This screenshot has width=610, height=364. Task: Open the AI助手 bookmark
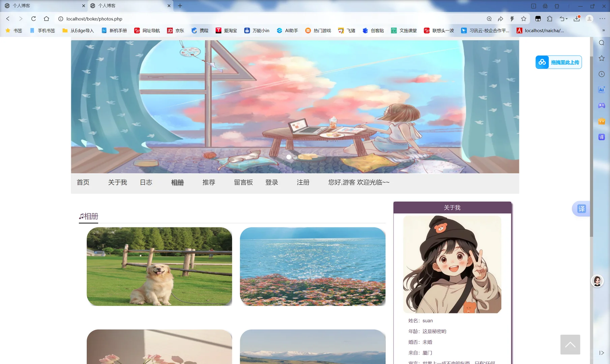pyautogui.click(x=287, y=30)
